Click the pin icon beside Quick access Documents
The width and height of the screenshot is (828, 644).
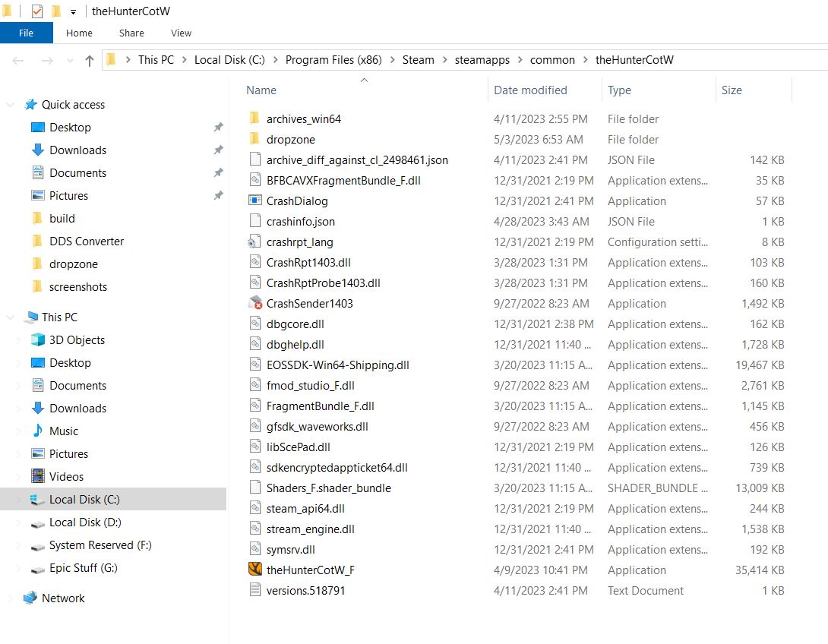coord(218,172)
